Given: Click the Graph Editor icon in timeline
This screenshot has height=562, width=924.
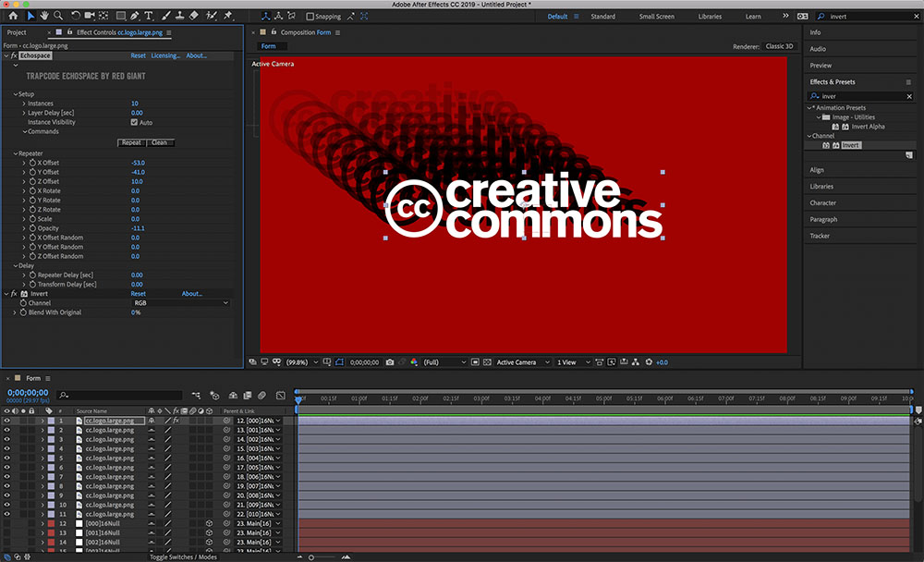Looking at the screenshot, I should point(281,395).
